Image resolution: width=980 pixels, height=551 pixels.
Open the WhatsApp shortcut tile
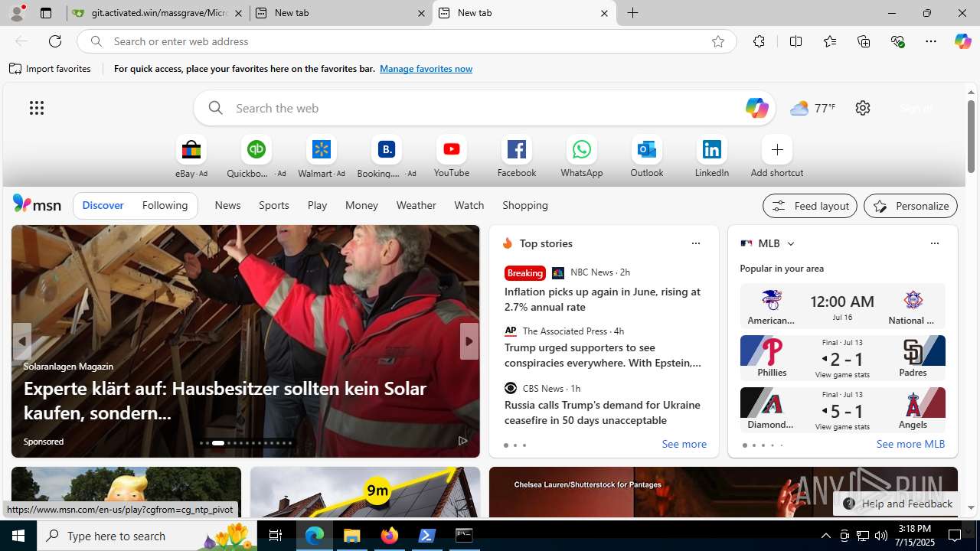(582, 157)
